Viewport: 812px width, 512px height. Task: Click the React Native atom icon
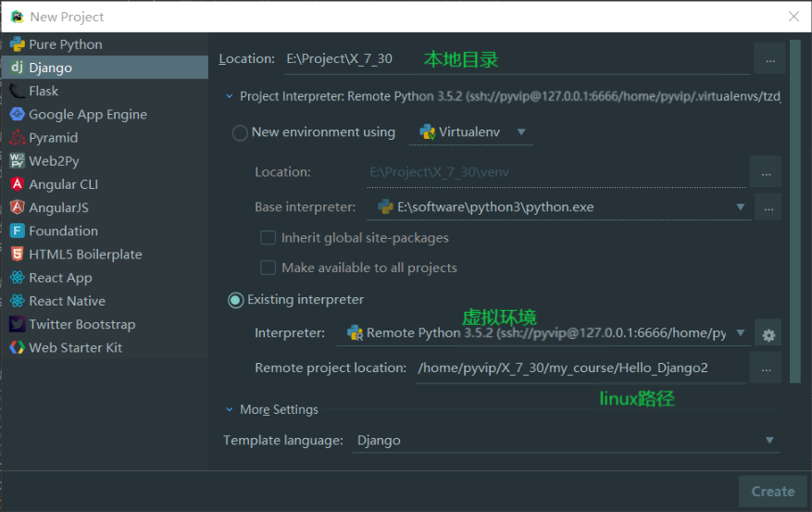click(x=17, y=301)
